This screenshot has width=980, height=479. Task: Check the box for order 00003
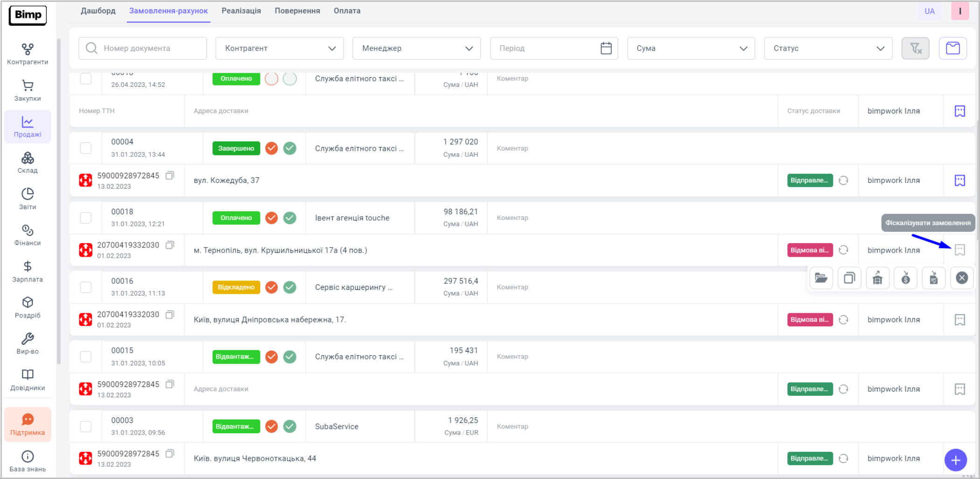click(x=86, y=426)
